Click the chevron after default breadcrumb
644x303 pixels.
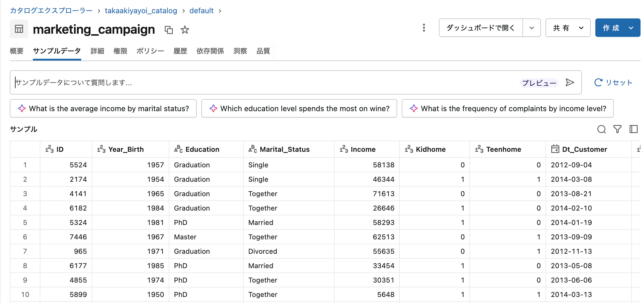click(x=220, y=11)
